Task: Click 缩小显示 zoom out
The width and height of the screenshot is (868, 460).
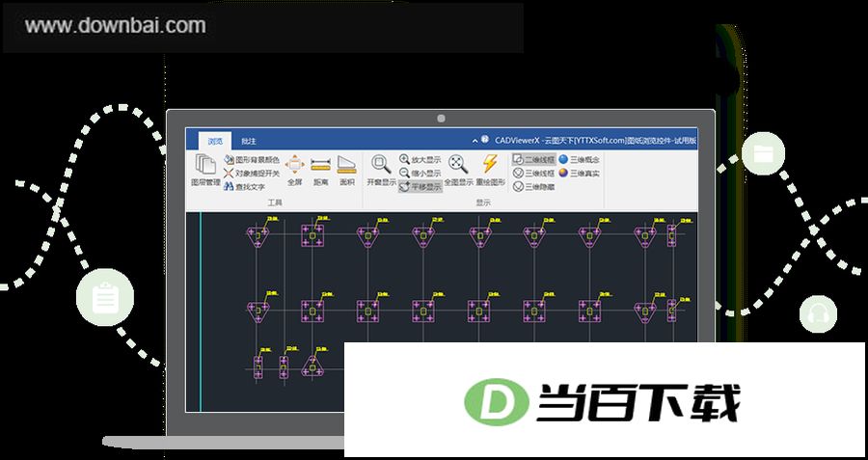Action: coord(420,174)
